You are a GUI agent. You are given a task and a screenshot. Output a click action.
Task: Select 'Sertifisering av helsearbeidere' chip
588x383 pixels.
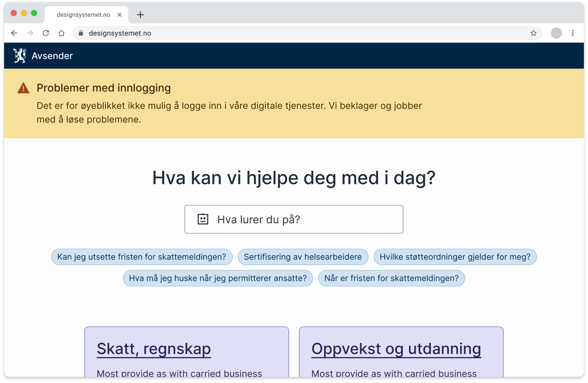pos(303,257)
